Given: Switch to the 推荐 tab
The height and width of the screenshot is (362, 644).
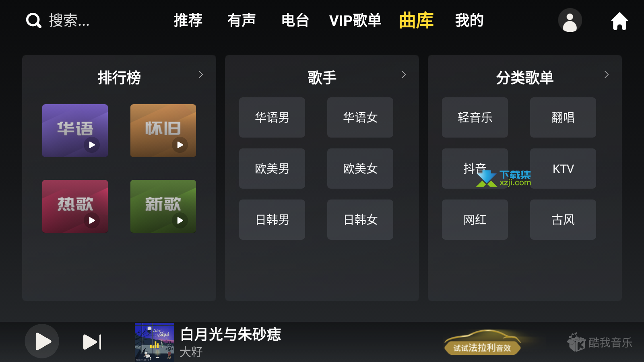Looking at the screenshot, I should [188, 20].
